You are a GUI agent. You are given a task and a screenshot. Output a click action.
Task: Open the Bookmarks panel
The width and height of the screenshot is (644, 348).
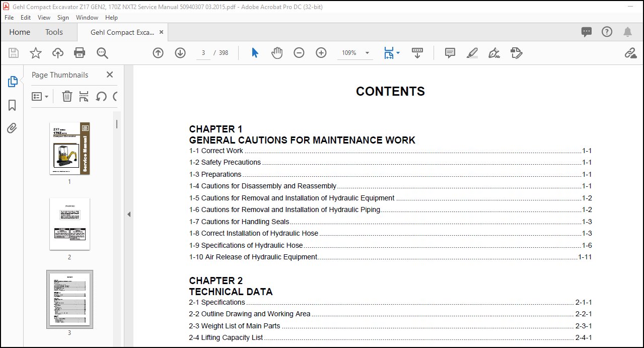click(x=13, y=105)
